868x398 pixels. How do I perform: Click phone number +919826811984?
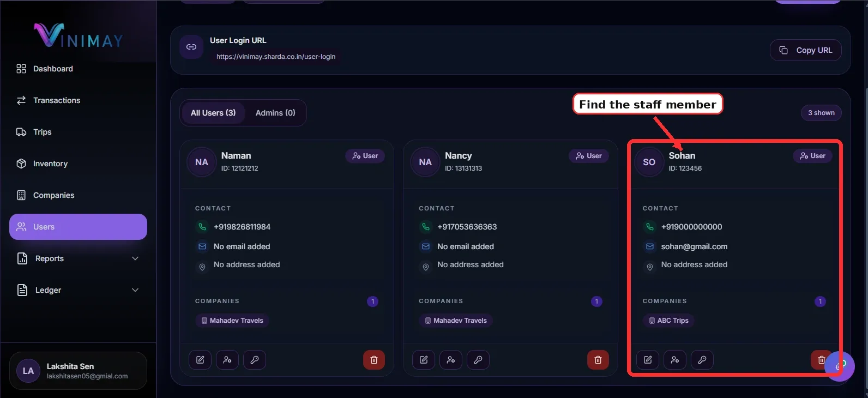tap(242, 227)
